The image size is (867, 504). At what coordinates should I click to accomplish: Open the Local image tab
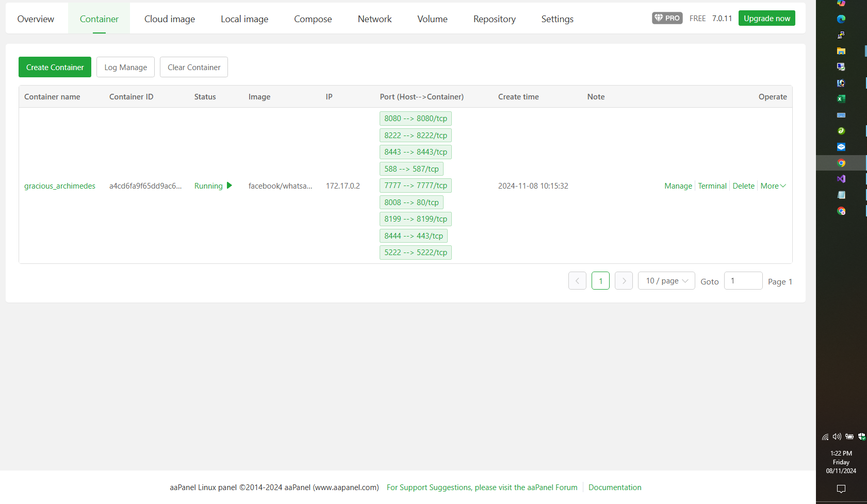(x=244, y=19)
